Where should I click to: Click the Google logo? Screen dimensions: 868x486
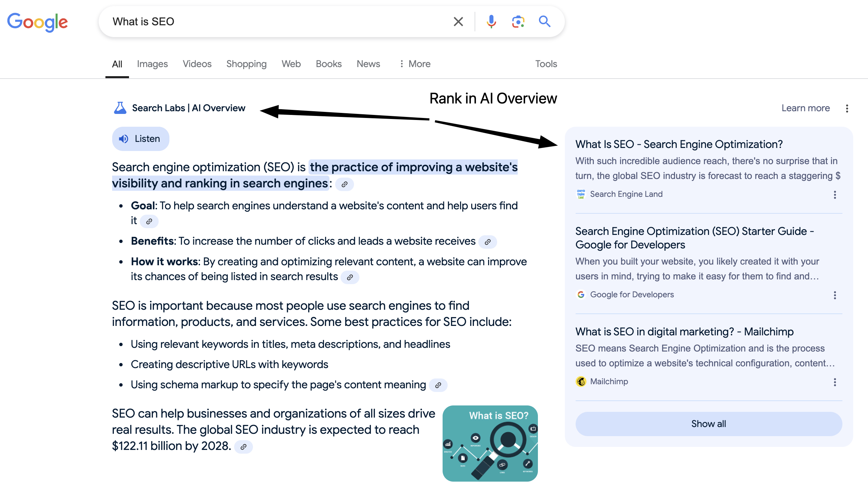coord(37,22)
